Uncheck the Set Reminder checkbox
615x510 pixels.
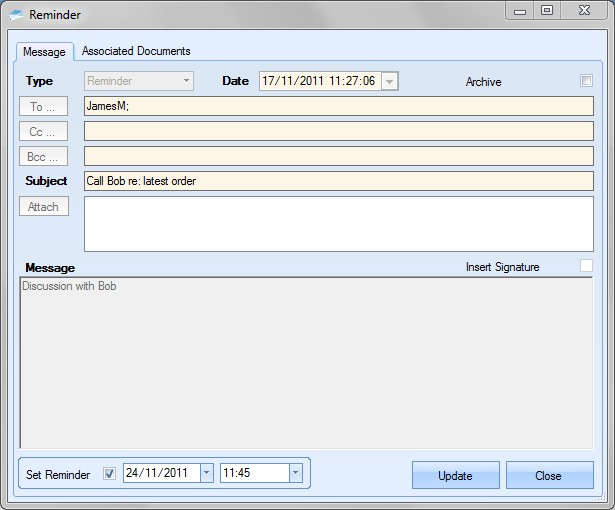click(110, 474)
